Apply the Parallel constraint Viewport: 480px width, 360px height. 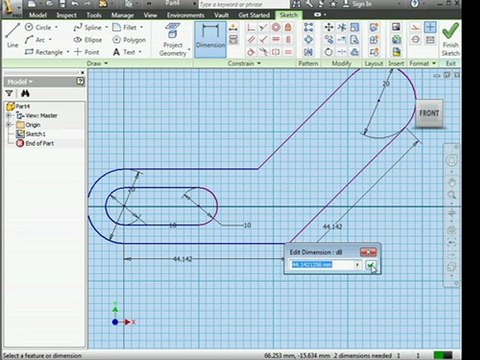point(251,40)
